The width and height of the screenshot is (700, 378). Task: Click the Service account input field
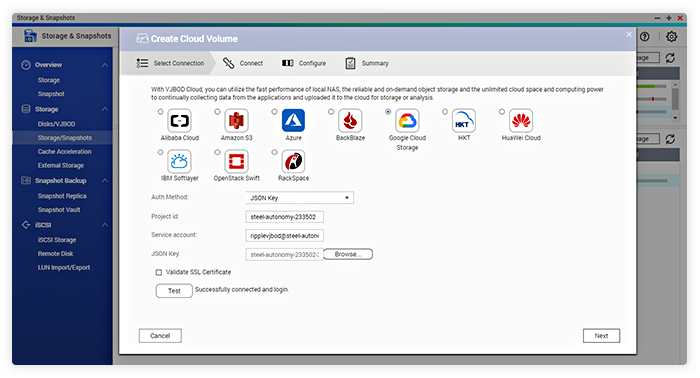(284, 236)
